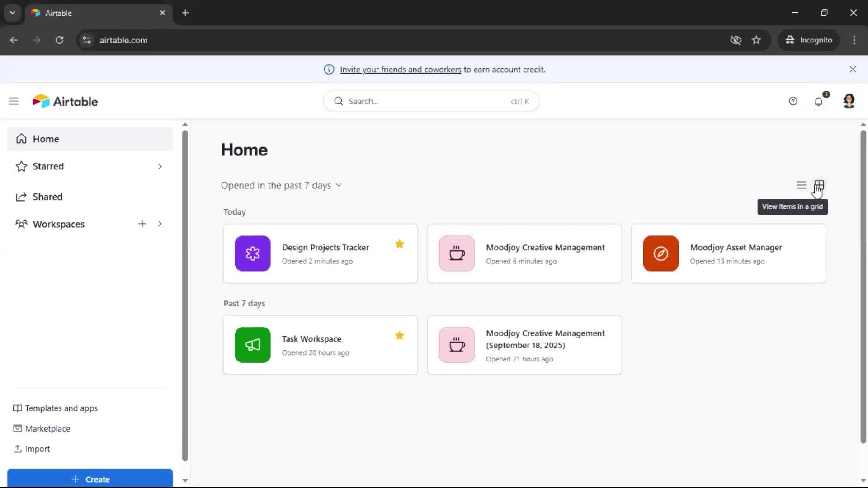This screenshot has width=868, height=488.
Task: Open Task Workspace base title
Action: pos(311,339)
